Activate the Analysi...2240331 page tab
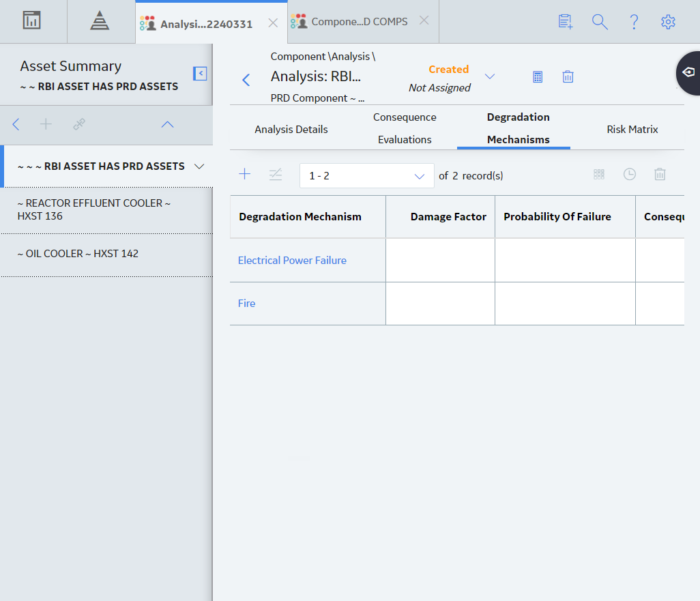700x601 pixels. (x=206, y=24)
